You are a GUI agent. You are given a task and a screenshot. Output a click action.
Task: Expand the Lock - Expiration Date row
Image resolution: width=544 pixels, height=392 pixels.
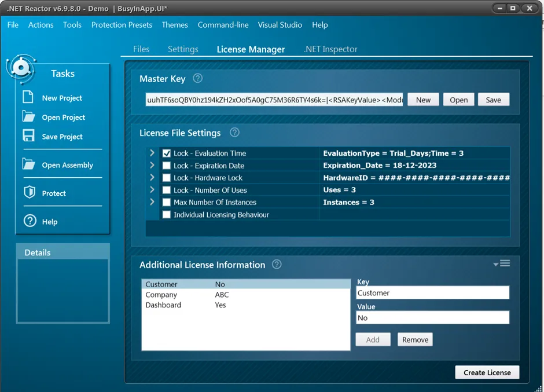pyautogui.click(x=152, y=165)
